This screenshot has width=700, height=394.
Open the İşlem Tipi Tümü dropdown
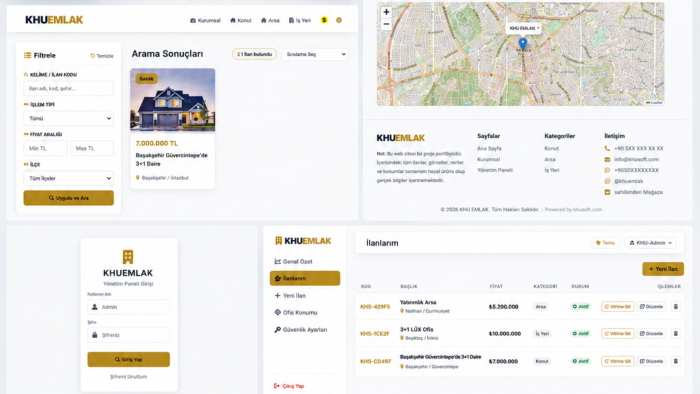(x=68, y=118)
